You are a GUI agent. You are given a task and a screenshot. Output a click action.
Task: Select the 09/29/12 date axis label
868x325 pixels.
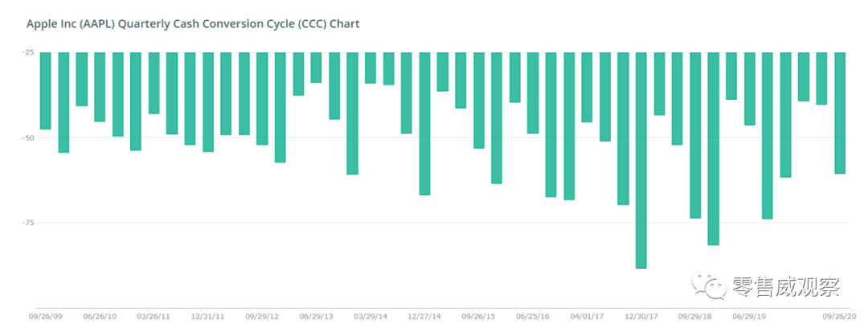point(261,316)
